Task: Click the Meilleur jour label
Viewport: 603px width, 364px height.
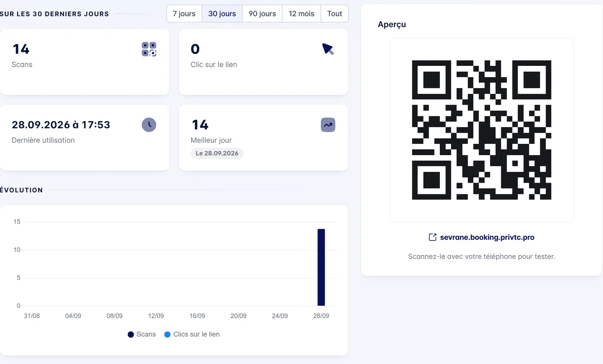Action: [x=211, y=140]
